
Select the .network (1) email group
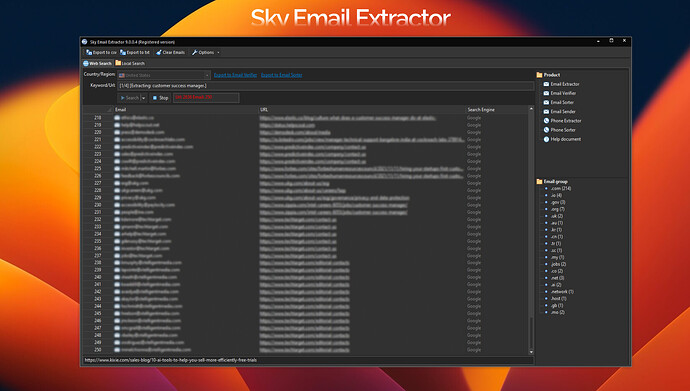562,292
